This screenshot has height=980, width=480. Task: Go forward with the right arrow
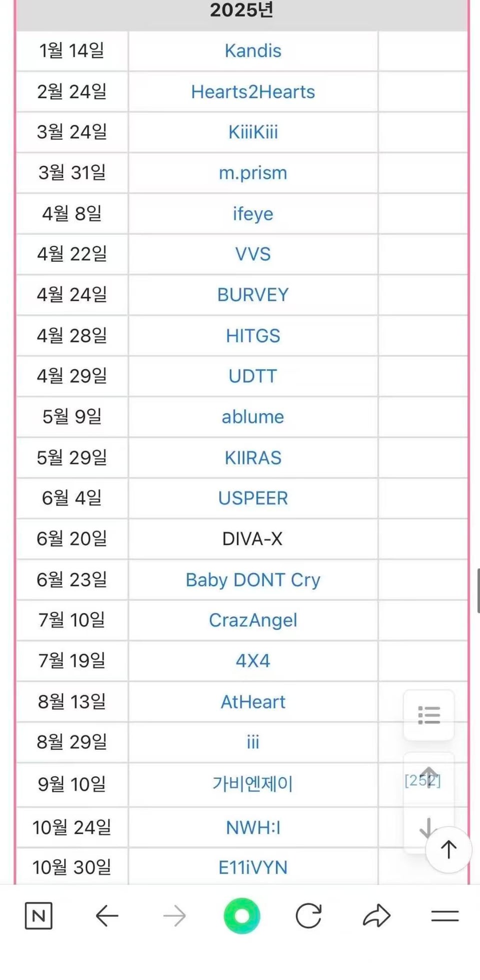174,916
